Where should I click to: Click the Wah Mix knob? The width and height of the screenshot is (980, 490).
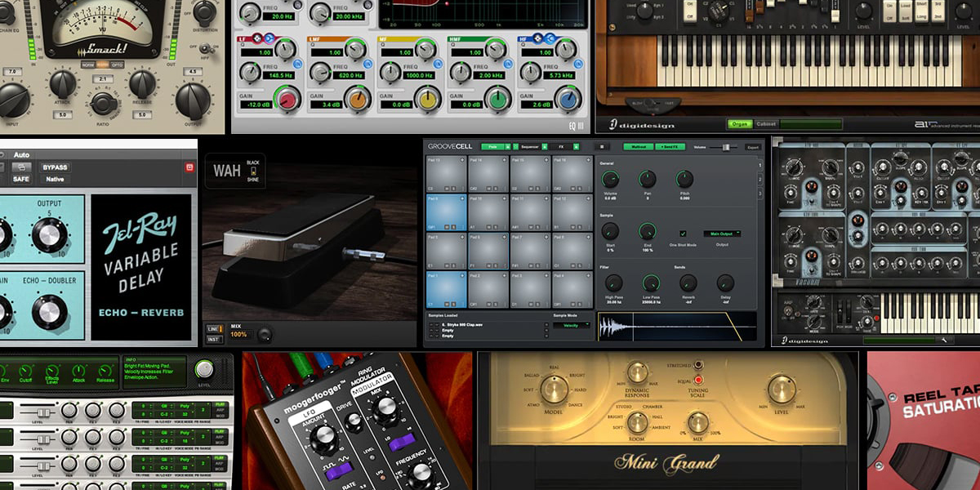(264, 334)
